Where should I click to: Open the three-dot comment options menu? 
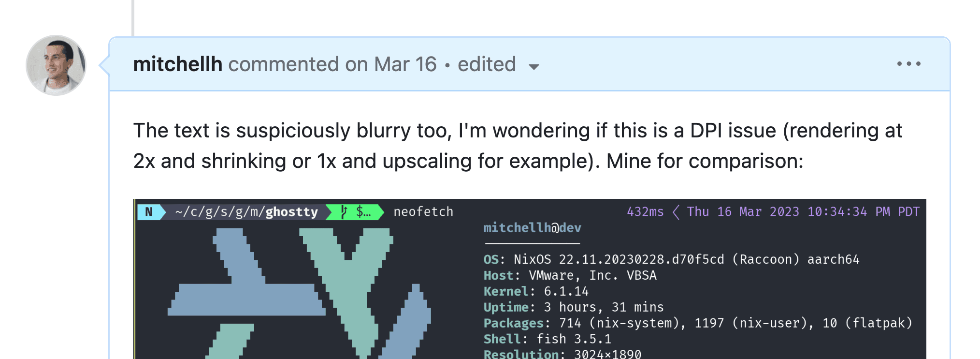coord(908,64)
